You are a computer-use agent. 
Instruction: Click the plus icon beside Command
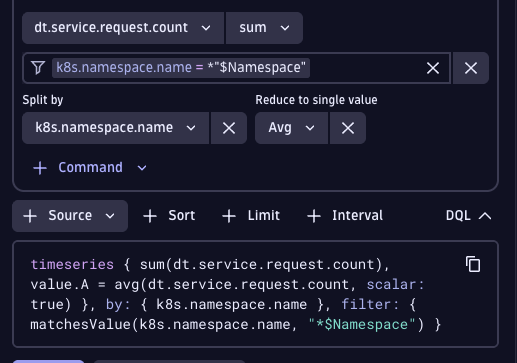click(x=40, y=168)
